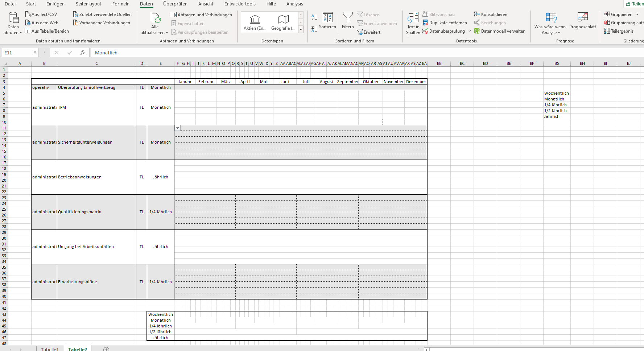The height and width of the screenshot is (351, 644).
Task: Select the 'Sicherheitsunterweisungen' cell
Action: [x=96, y=142]
